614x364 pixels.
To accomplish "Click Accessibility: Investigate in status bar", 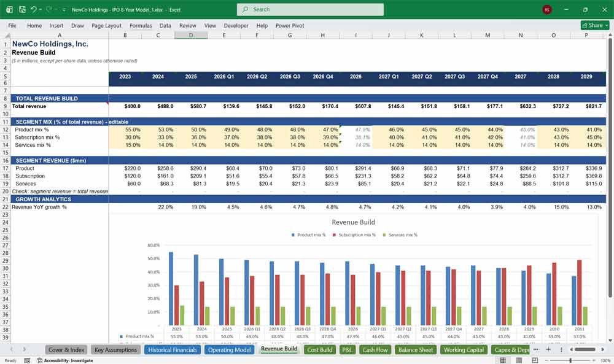I will click(65, 360).
